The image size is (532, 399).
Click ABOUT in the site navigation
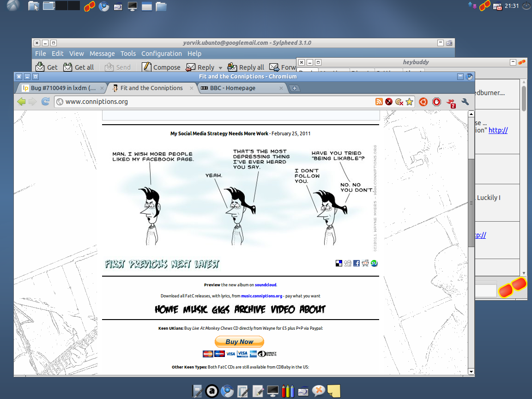(313, 309)
